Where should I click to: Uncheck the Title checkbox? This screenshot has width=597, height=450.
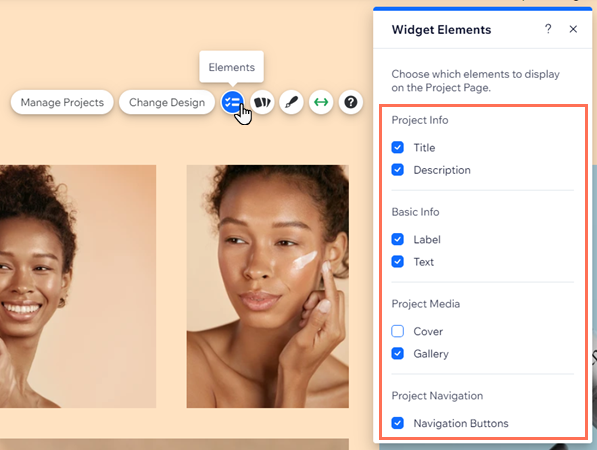click(397, 147)
